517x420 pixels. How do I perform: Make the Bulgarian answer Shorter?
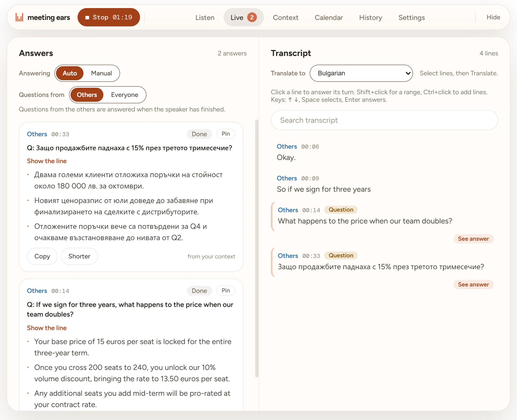[79, 256]
